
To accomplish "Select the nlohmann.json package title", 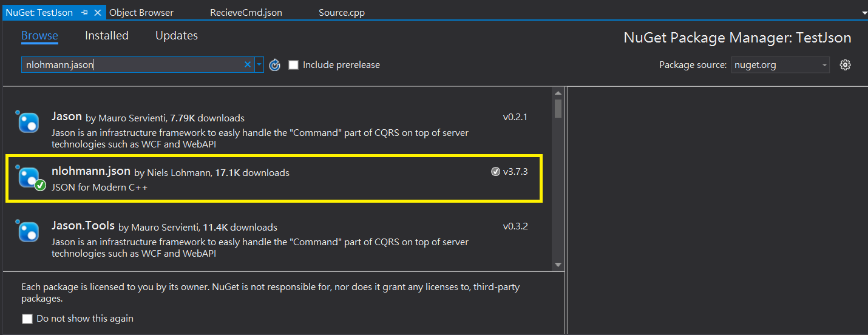I will point(91,172).
